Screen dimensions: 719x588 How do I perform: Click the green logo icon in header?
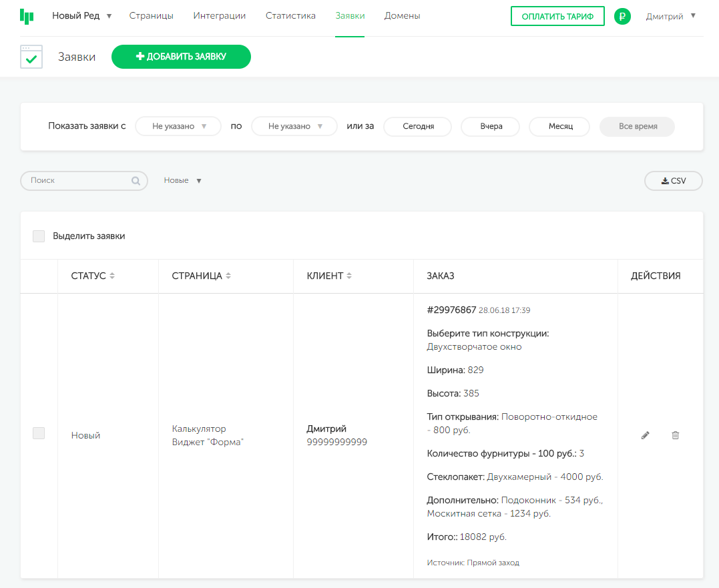[x=27, y=16]
